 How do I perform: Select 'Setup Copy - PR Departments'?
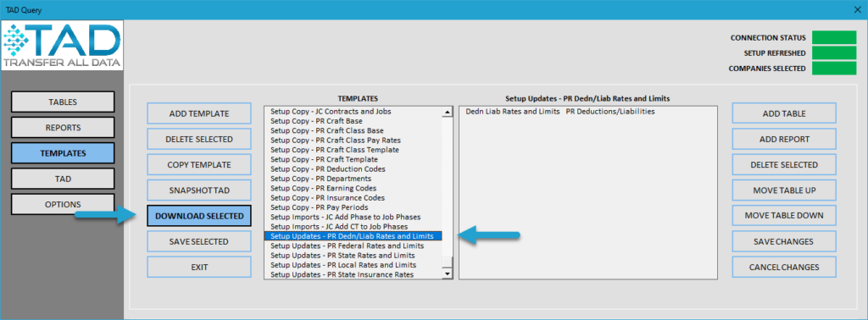(353, 179)
